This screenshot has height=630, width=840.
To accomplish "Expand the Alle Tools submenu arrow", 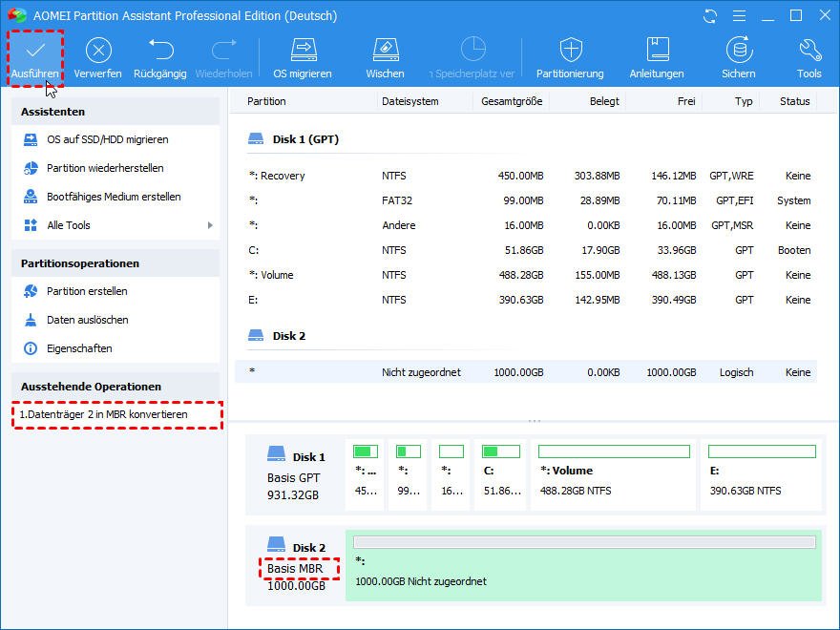I will pos(210,225).
